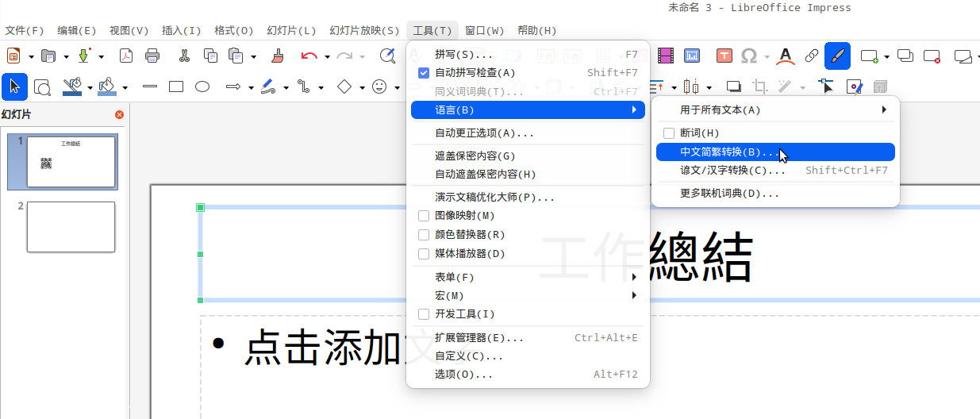980x419 pixels.
Task: Uncheck 自动拼写检查(A) checkbox
Action: pos(424,72)
